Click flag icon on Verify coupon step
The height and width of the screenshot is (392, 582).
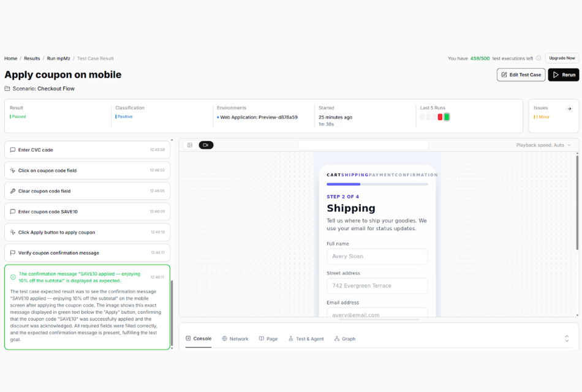tap(12, 253)
